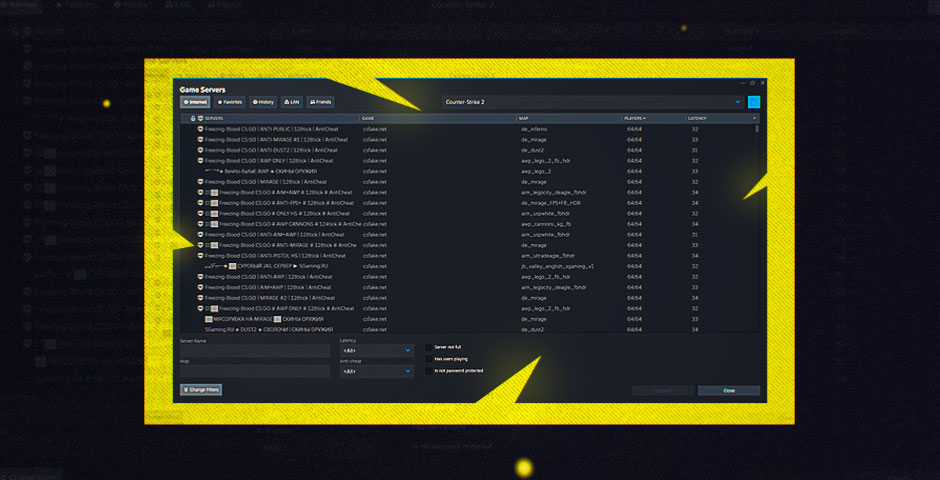Switch to the LAN tab
The width and height of the screenshot is (940, 480).
tap(292, 102)
